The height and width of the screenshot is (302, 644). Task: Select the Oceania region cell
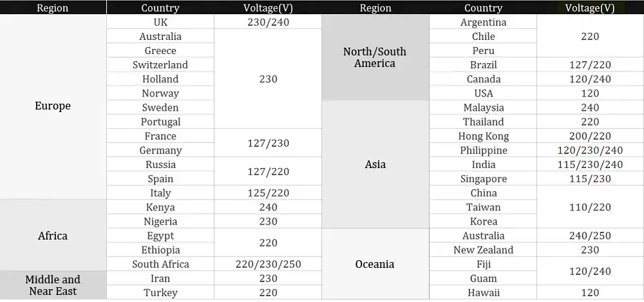[375, 264]
